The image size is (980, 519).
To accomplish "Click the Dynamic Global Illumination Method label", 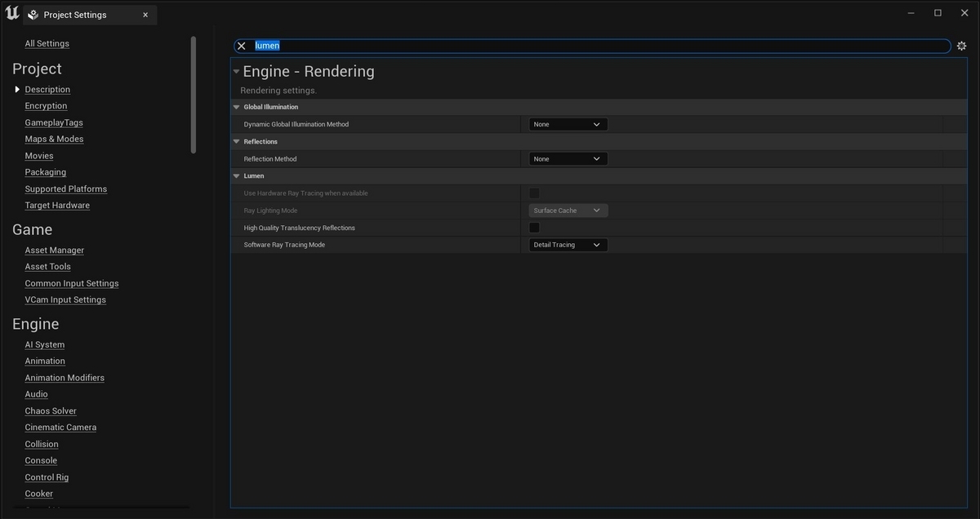I will pyautogui.click(x=296, y=125).
